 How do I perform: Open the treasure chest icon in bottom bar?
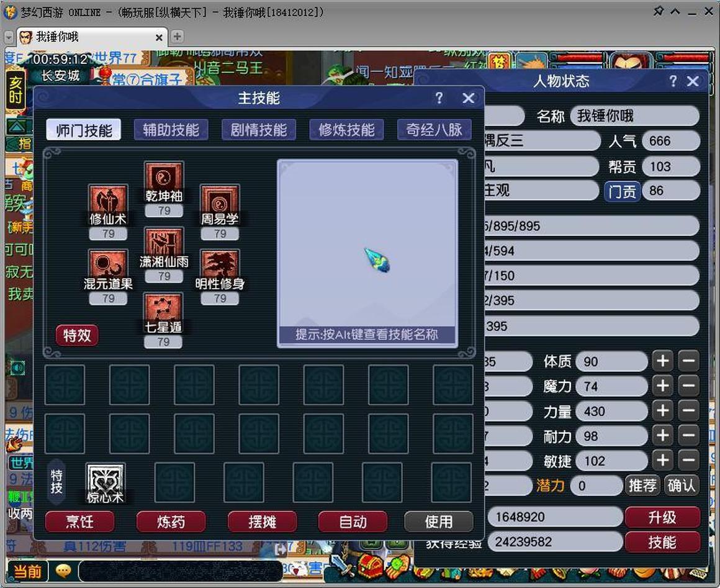click(371, 566)
